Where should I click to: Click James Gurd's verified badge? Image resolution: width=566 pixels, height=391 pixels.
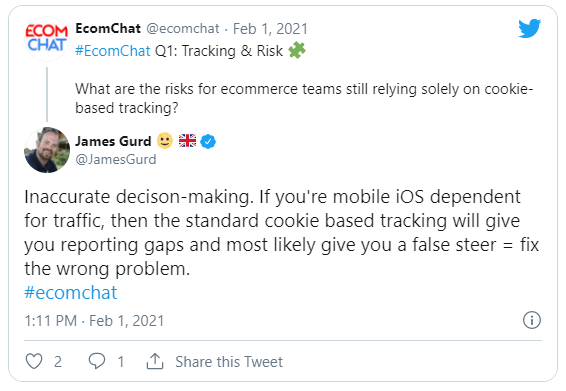click(208, 141)
